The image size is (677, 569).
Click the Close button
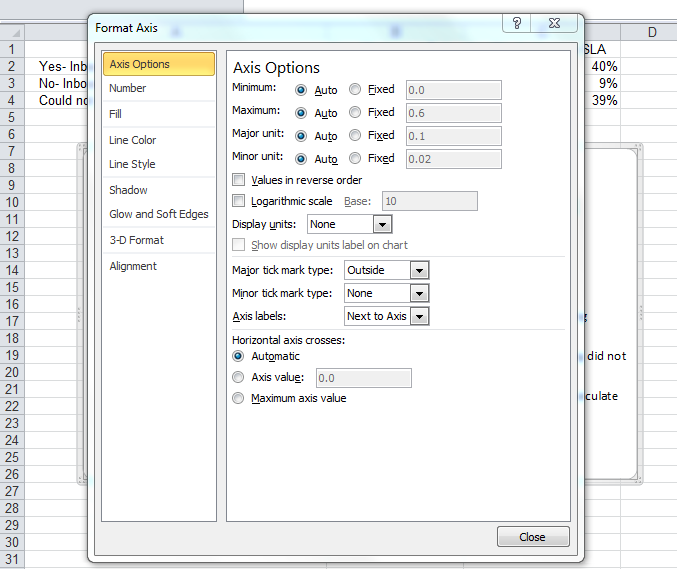(532, 537)
